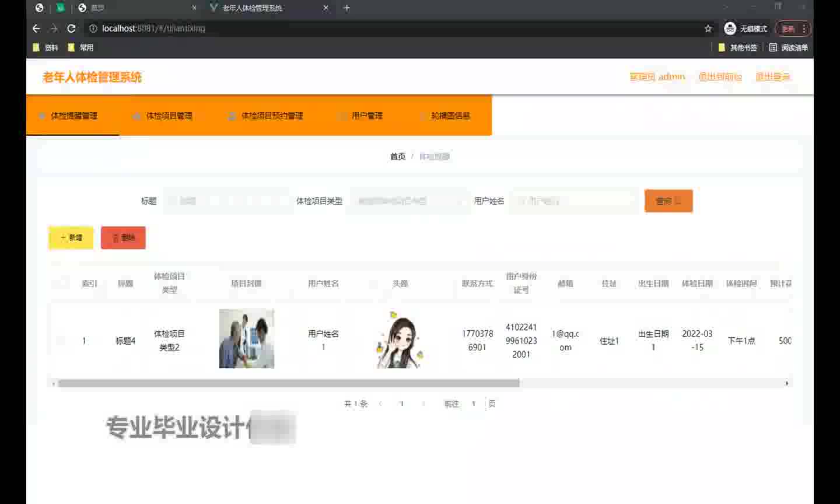This screenshot has width=840, height=504.
Task: Go to the previous page with the pagination arrow
Action: tap(380, 404)
